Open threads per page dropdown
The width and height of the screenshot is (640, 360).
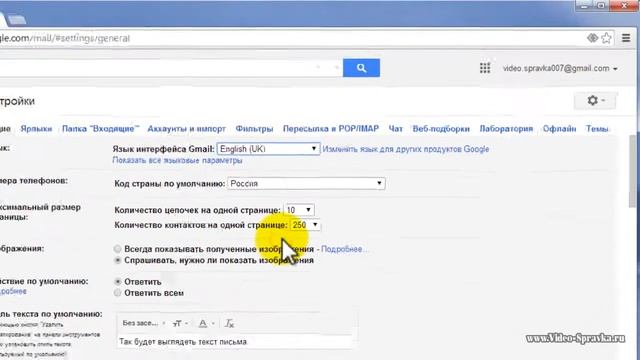pyautogui.click(x=299, y=210)
